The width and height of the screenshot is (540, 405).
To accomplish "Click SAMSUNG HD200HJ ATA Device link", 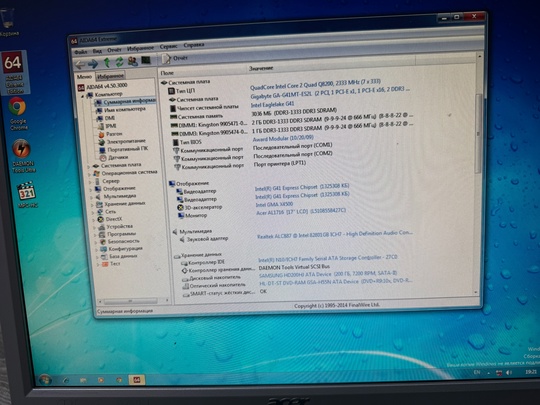I will click(x=328, y=274).
